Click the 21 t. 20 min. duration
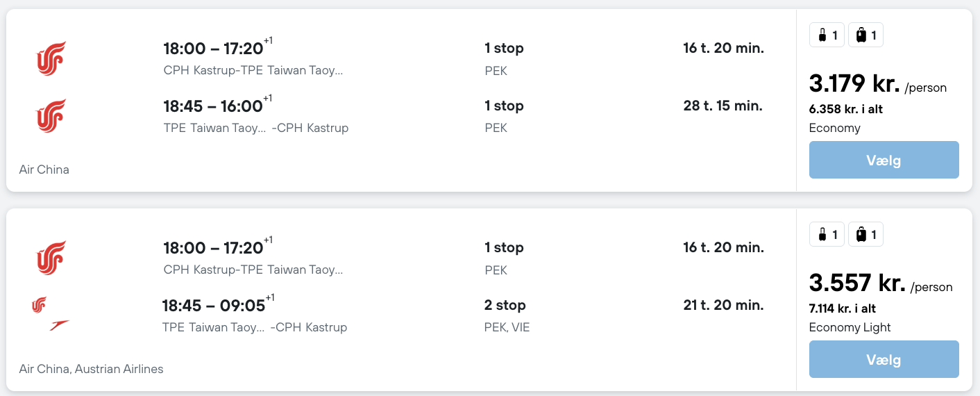 tap(723, 305)
